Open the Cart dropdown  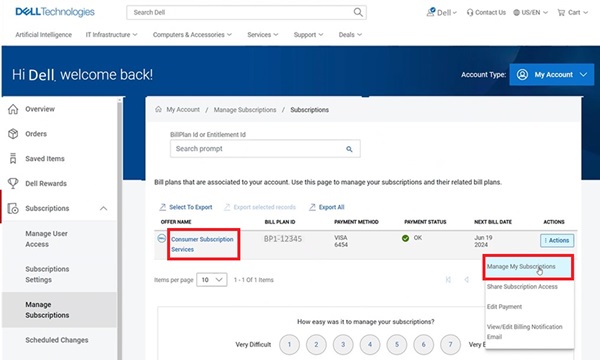[x=572, y=12]
